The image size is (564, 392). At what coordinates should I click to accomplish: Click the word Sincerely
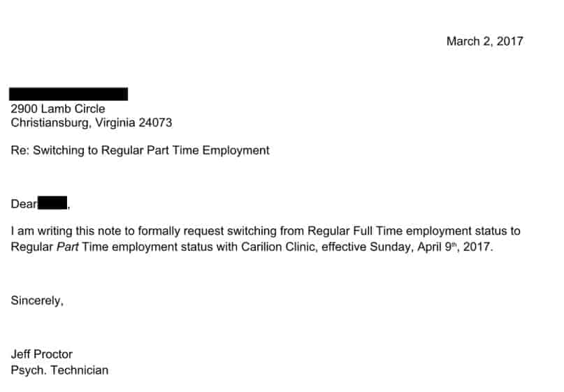pyautogui.click(x=37, y=301)
